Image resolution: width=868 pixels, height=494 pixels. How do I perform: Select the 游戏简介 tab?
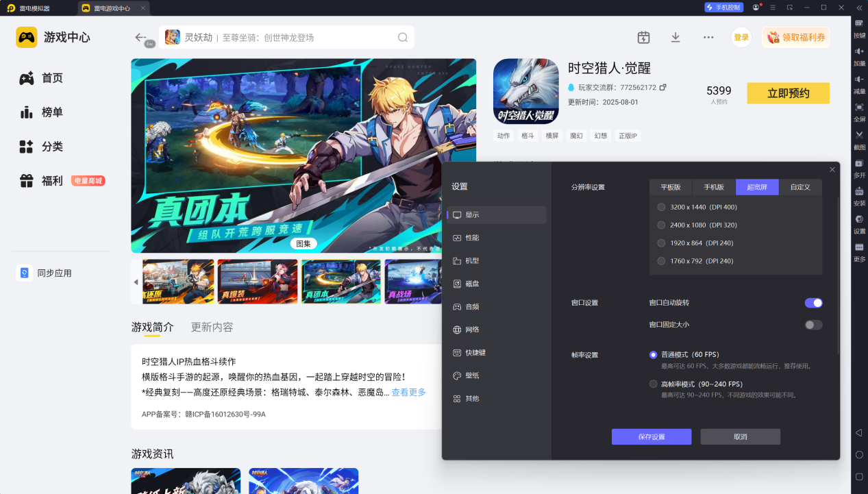click(152, 328)
